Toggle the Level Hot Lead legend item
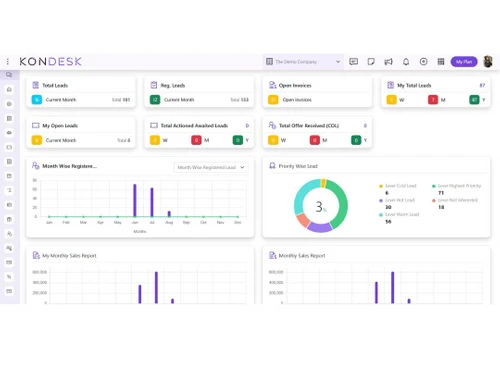Screen dimensions: 500x375 [397, 200]
